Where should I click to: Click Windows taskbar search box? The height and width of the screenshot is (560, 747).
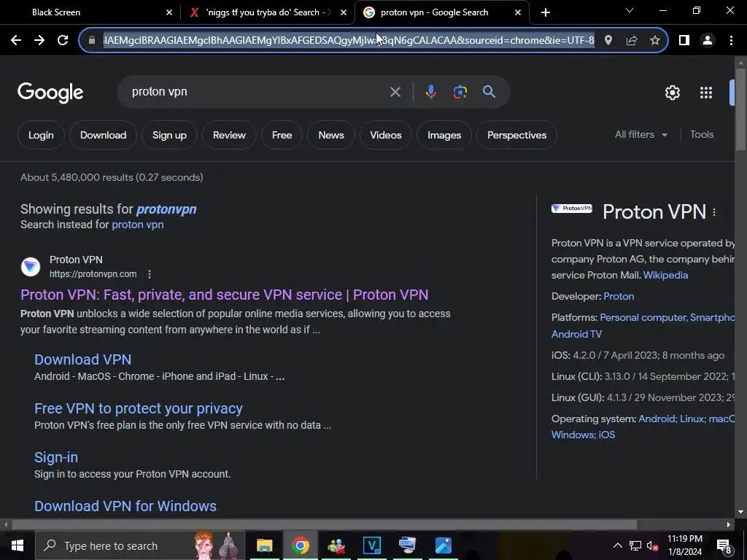pyautogui.click(x=141, y=545)
